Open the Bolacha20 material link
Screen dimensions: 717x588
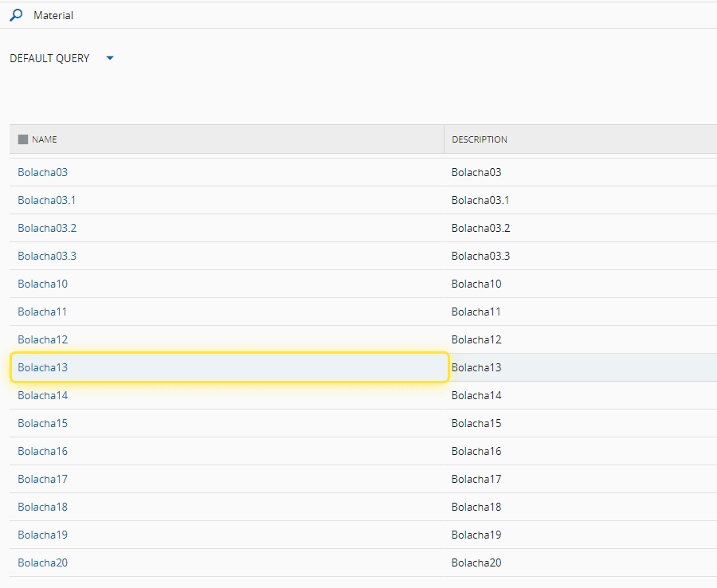(x=42, y=563)
